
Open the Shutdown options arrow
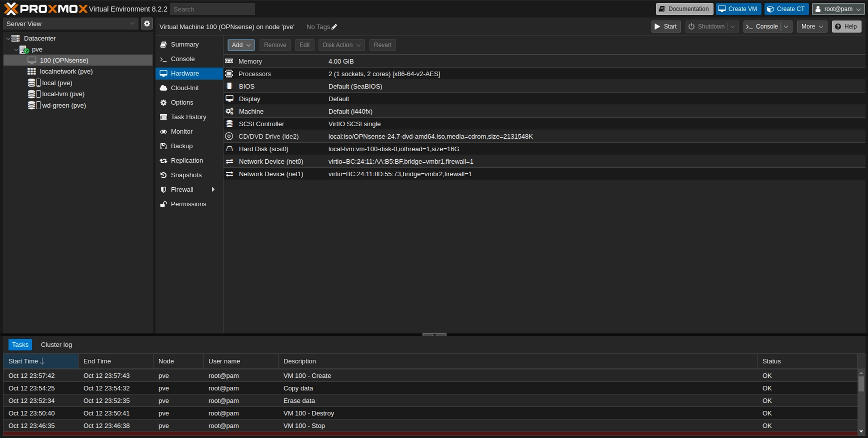pyautogui.click(x=733, y=27)
